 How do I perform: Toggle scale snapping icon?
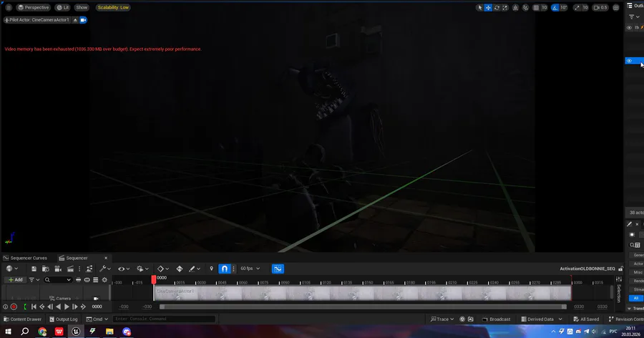pyautogui.click(x=577, y=7)
